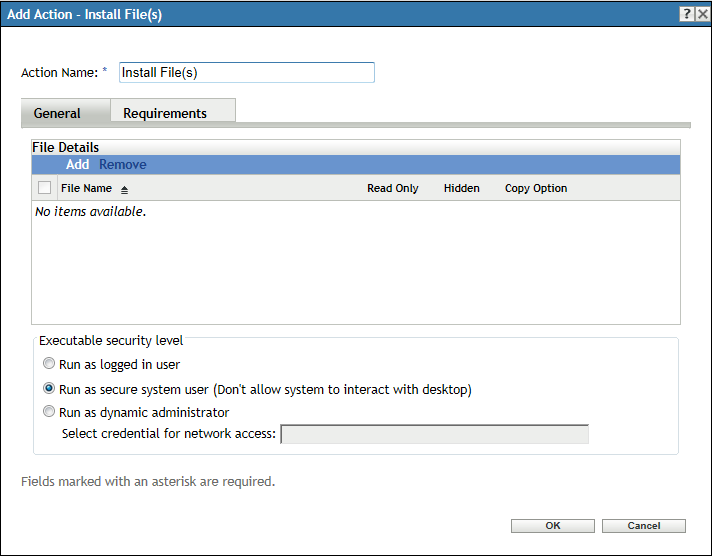Choose Run as secure system user option
Image resolution: width=712 pixels, height=556 pixels.
[49, 389]
